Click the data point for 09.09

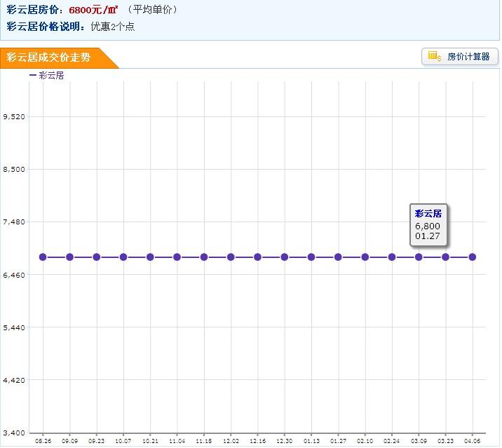point(70,257)
